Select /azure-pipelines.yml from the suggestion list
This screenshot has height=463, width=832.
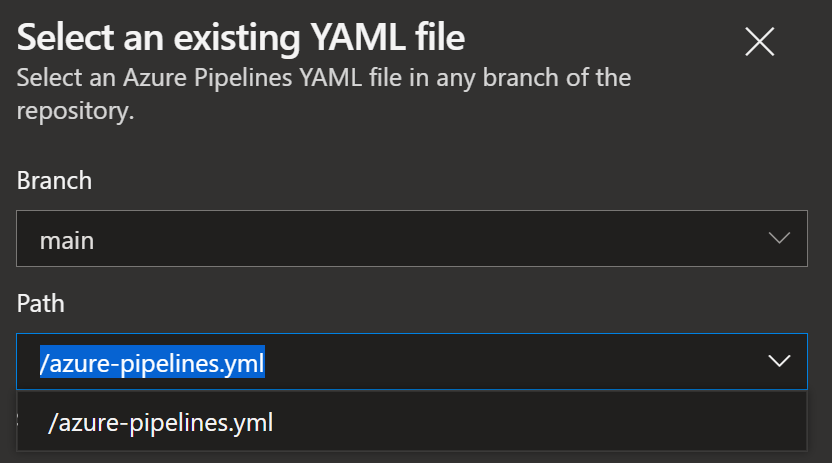point(161,423)
